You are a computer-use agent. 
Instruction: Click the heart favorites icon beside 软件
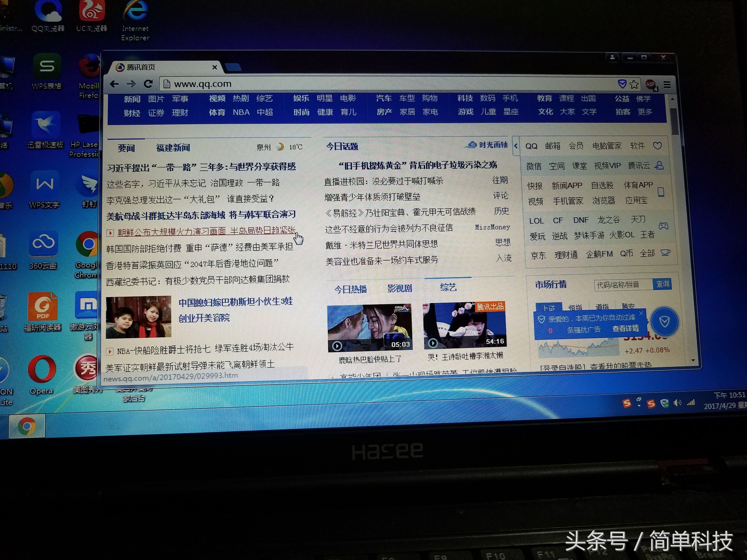658,146
